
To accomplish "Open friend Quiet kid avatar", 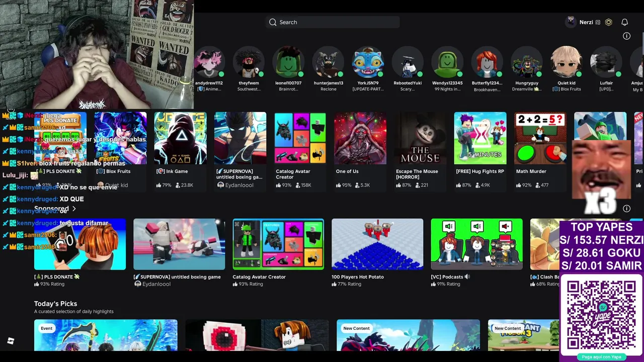I will tap(567, 62).
